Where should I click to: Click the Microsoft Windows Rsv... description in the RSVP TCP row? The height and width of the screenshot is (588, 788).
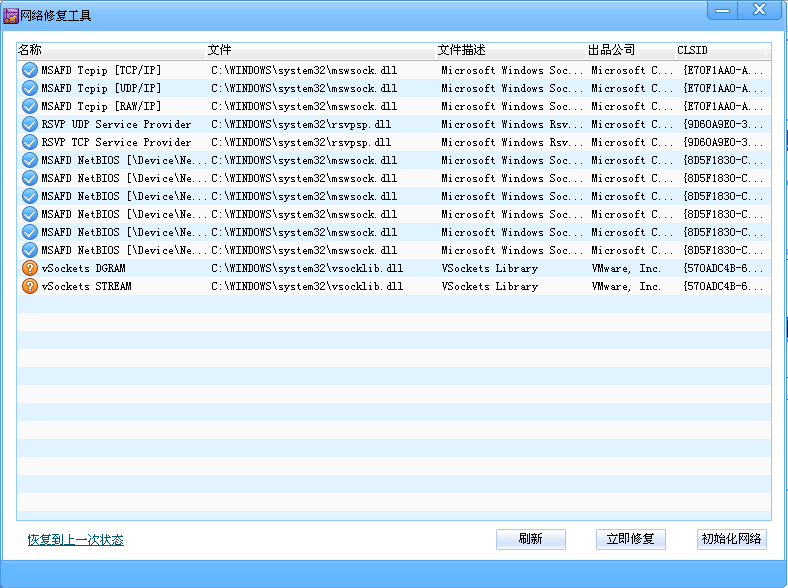pyautogui.click(x=512, y=142)
